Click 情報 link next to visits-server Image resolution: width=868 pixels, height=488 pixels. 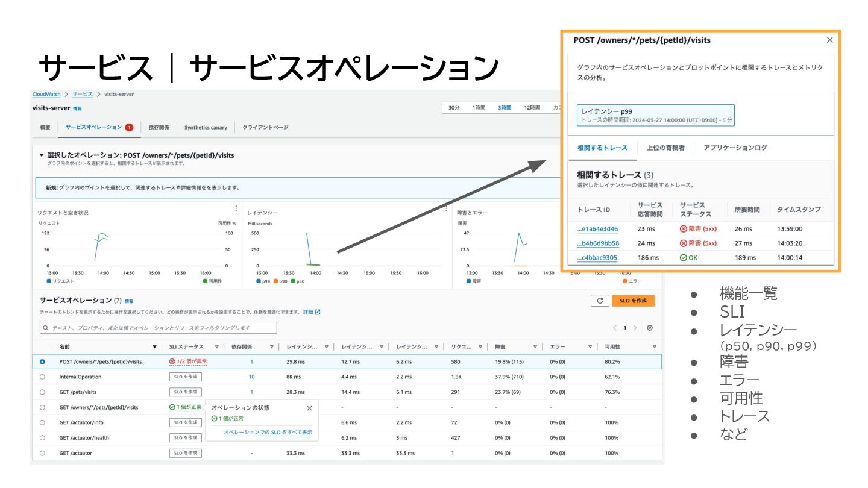(x=77, y=108)
